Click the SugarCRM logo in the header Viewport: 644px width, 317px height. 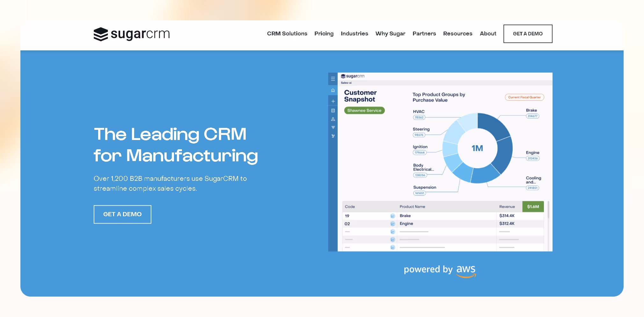(x=132, y=34)
